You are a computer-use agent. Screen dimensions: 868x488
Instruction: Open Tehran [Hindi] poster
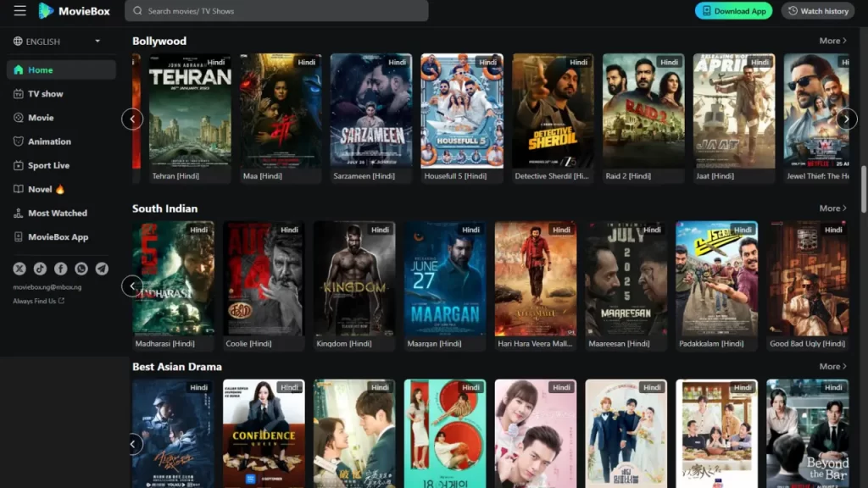click(190, 111)
